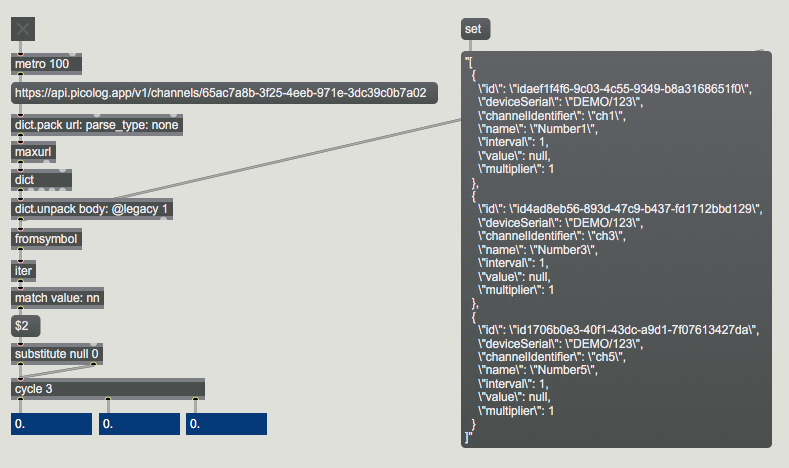Click the iter object
This screenshot has width=789, height=468.
[x=24, y=270]
